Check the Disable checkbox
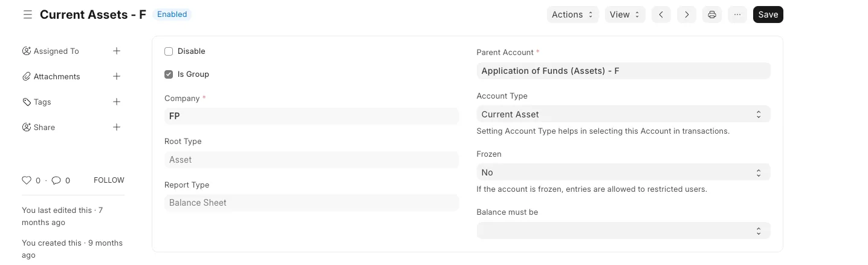The width and height of the screenshot is (868, 265). 169,51
